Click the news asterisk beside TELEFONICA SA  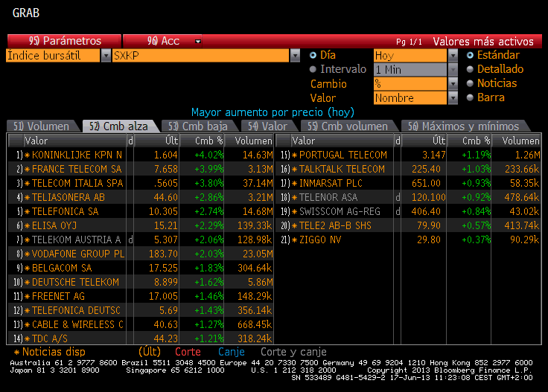pos(28,211)
